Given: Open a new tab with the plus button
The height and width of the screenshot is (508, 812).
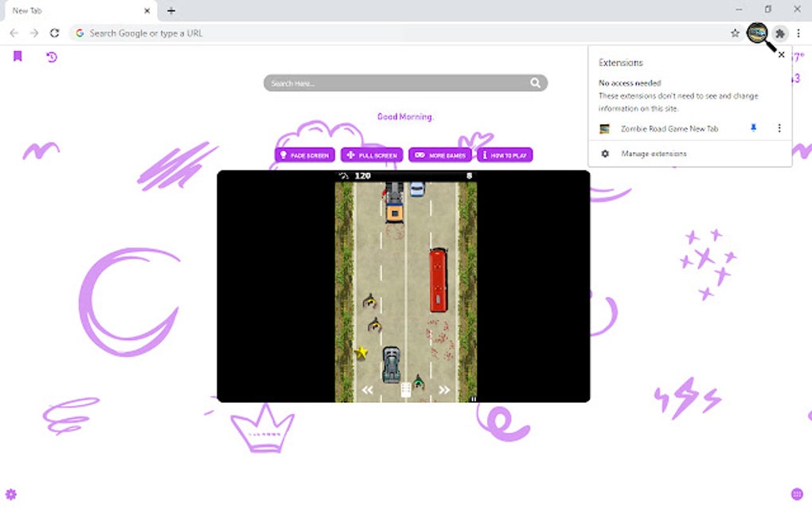Looking at the screenshot, I should coord(171,10).
